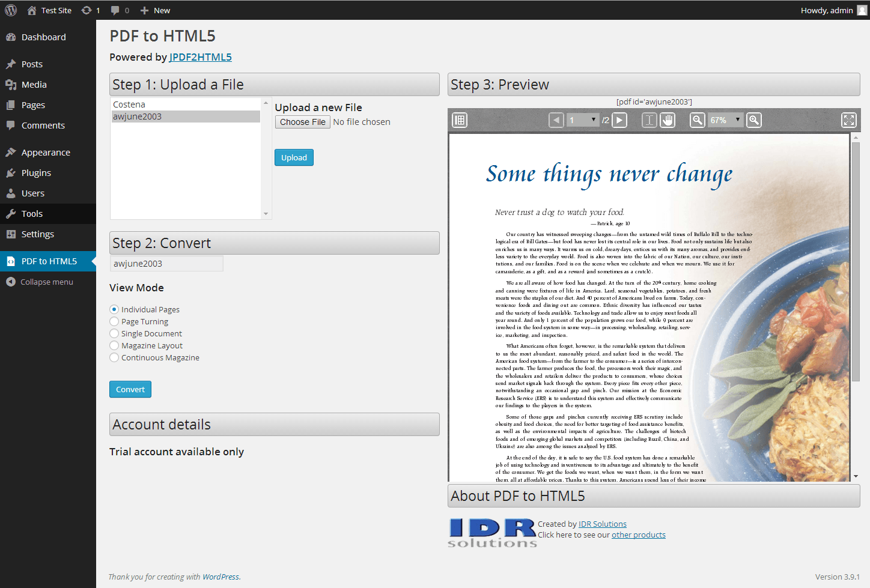
Task: Click the blue Convert button
Action: click(130, 389)
